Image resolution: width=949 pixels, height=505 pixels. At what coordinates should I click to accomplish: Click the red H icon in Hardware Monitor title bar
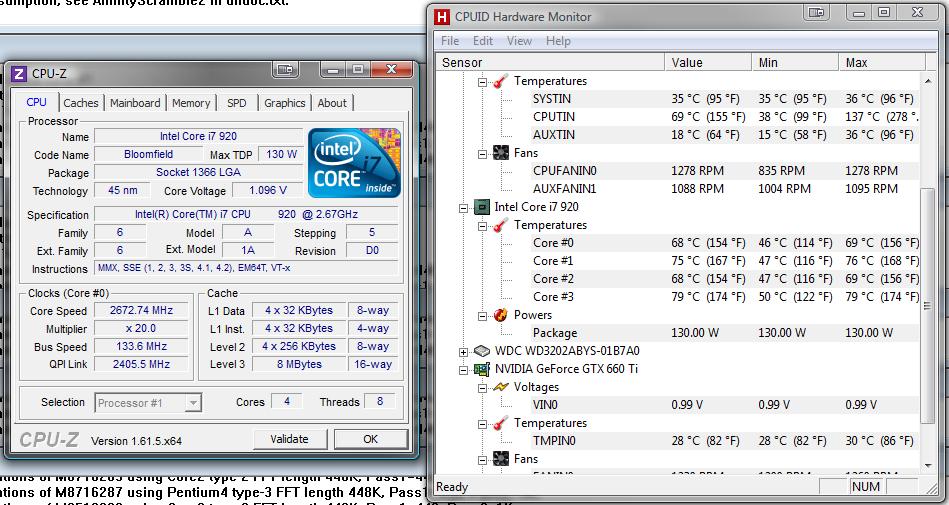point(442,16)
